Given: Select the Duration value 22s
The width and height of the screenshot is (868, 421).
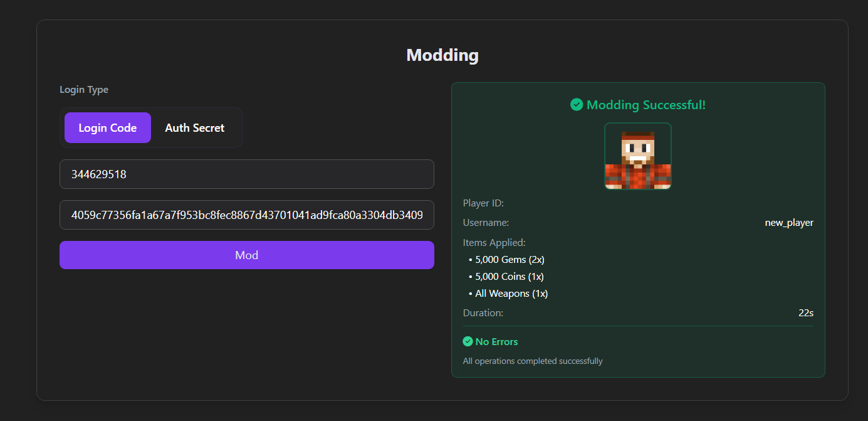Looking at the screenshot, I should click(805, 312).
